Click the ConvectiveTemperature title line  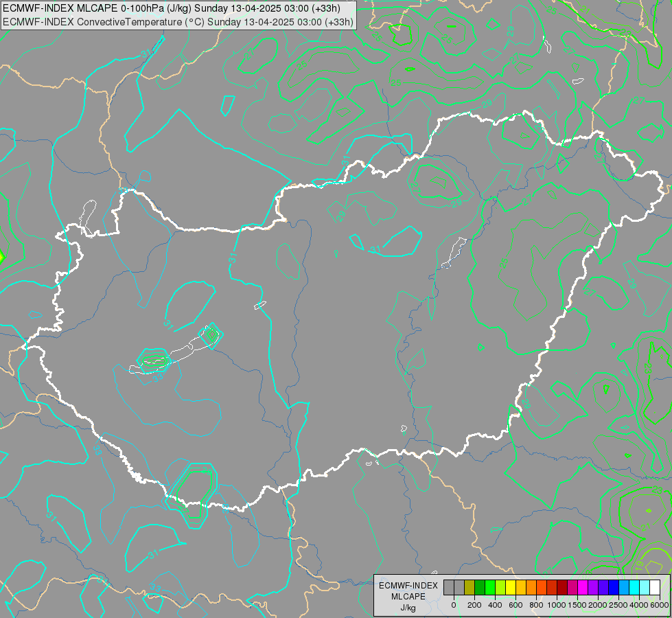point(177,22)
